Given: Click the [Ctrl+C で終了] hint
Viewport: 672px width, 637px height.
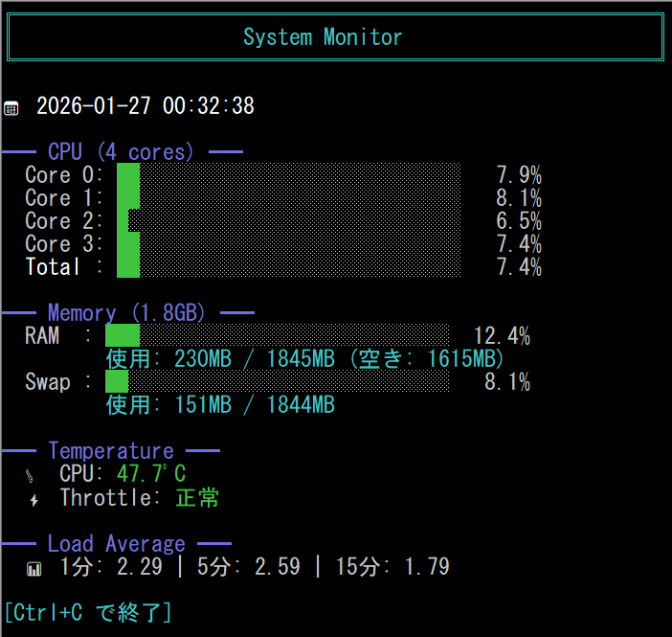Looking at the screenshot, I should point(88,612).
